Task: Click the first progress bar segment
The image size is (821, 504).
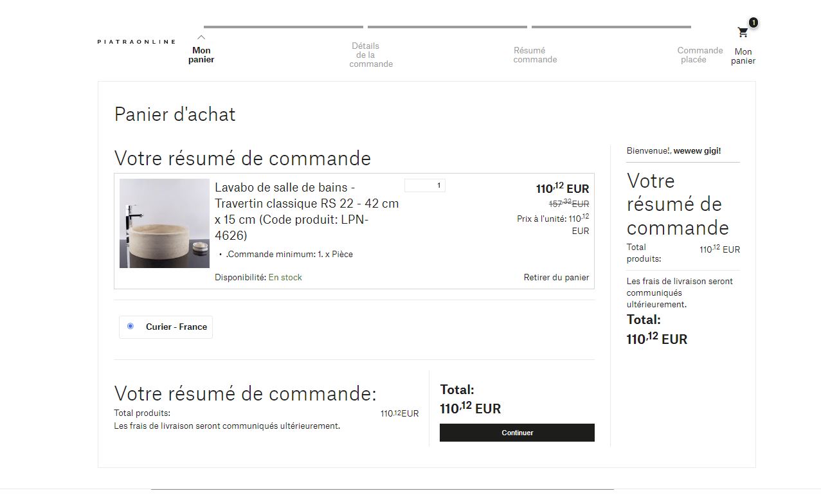Action: 284,27
